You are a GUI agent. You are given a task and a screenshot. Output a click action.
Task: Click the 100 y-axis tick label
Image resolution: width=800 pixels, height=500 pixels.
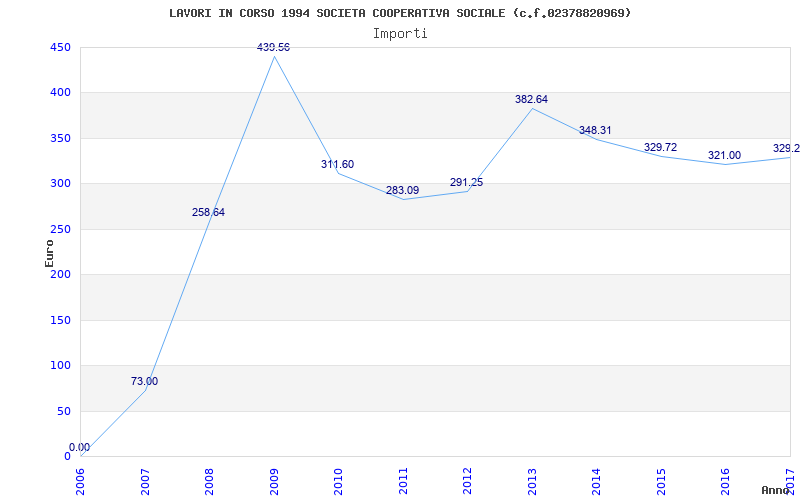click(x=60, y=366)
